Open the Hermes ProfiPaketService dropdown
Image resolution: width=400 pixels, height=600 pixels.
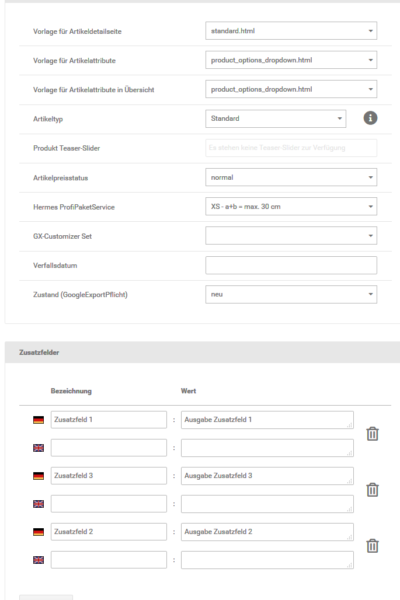point(291,207)
